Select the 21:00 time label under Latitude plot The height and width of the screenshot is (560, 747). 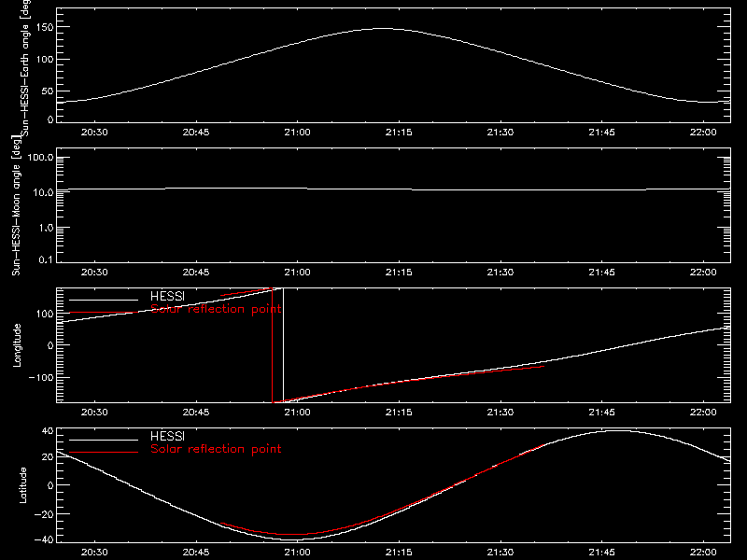click(x=297, y=553)
